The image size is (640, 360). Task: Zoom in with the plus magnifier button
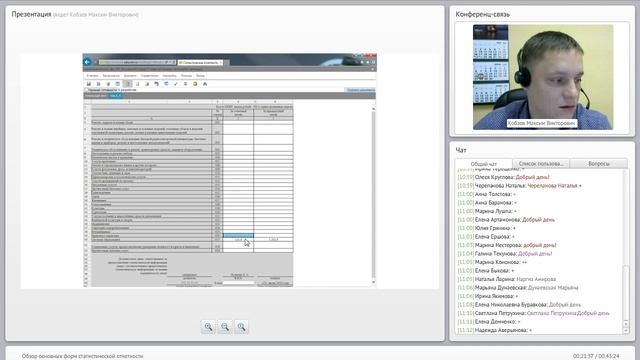point(208,327)
